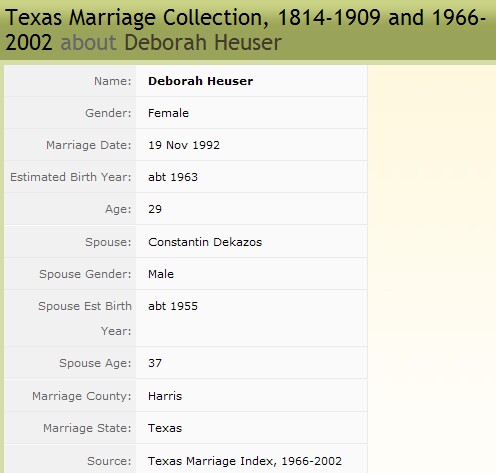496x473 pixels.
Task: Click the Spouse field label
Action: (x=108, y=242)
